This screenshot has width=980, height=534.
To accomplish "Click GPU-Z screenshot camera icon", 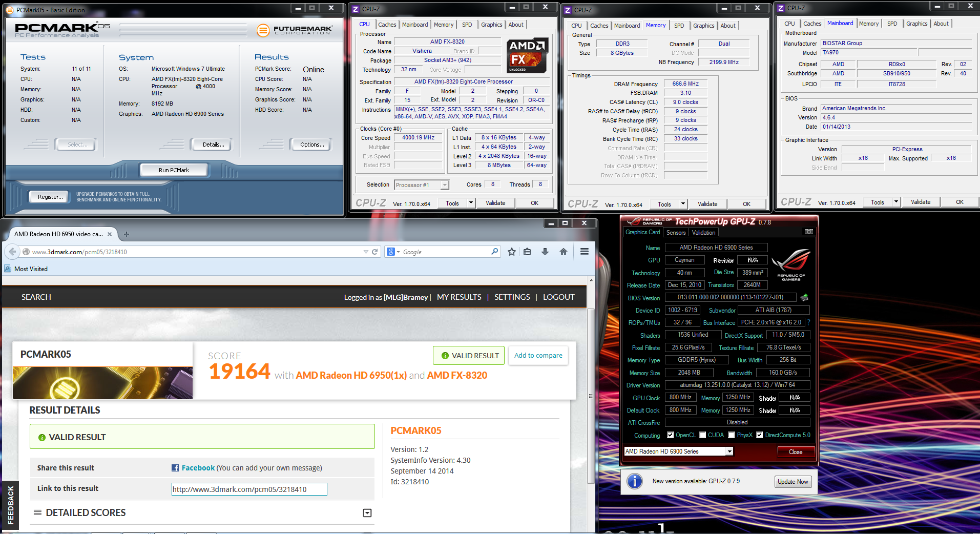I will click(x=809, y=232).
